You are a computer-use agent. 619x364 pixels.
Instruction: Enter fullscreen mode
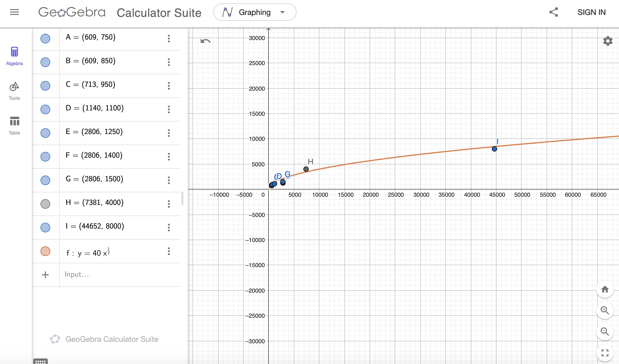[605, 353]
